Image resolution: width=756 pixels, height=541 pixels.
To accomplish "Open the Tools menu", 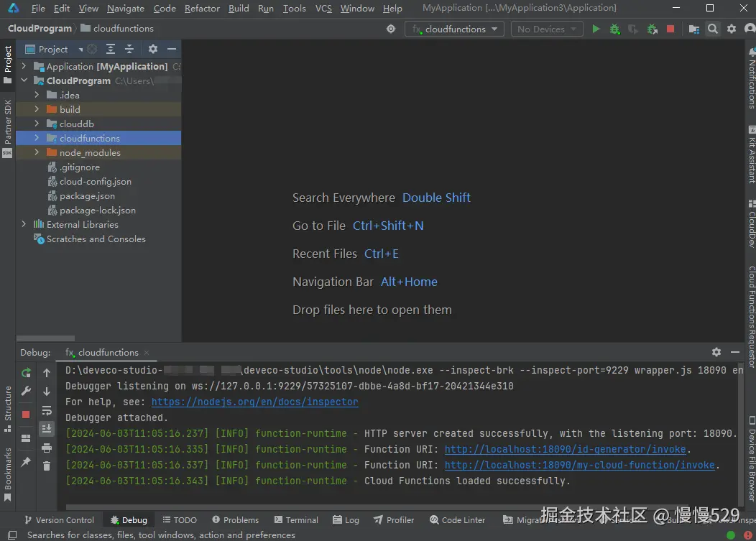I will pos(294,8).
